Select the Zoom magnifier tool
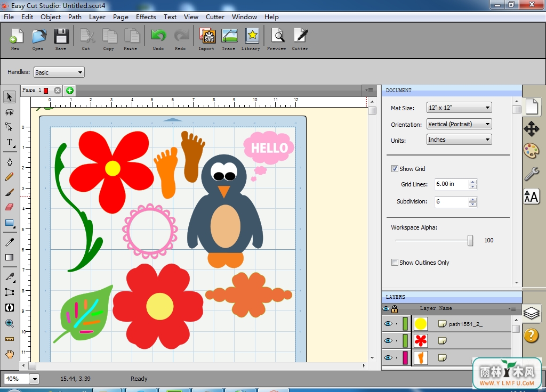Screen dimensions: 546x392 (10, 323)
